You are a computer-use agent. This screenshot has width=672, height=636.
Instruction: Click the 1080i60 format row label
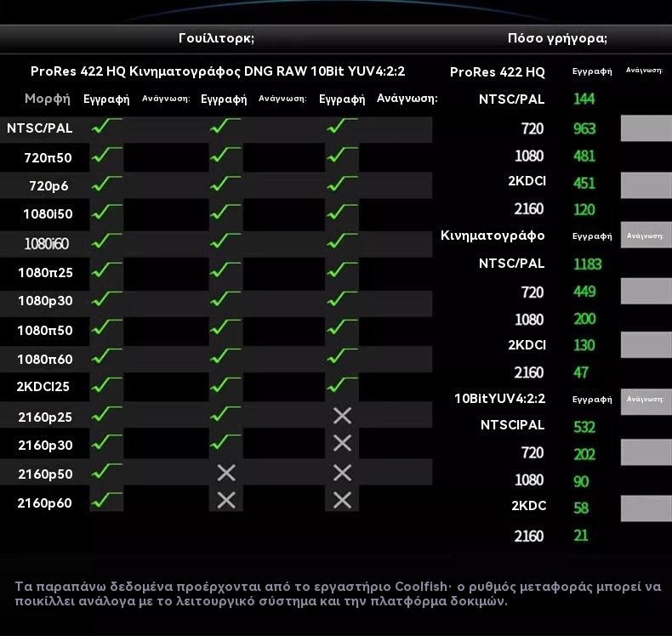click(46, 244)
